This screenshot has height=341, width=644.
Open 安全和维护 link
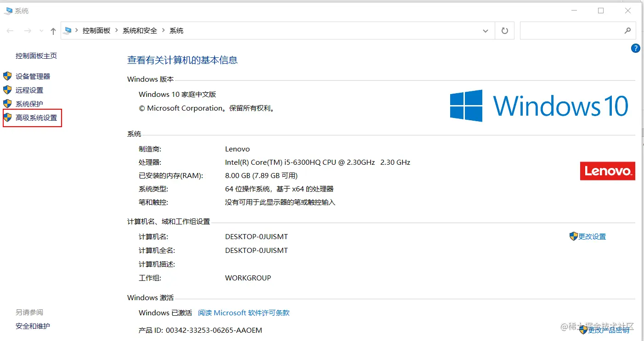coord(33,326)
